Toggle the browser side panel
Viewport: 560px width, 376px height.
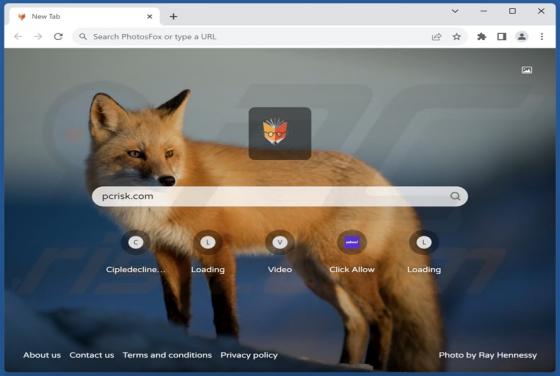[501, 36]
